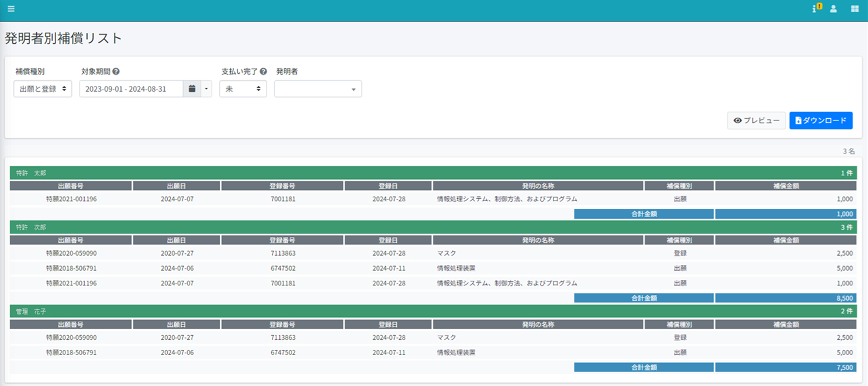
Task: Click 特願2018-506791 in 特許 次郎's table
Action: coord(71,268)
